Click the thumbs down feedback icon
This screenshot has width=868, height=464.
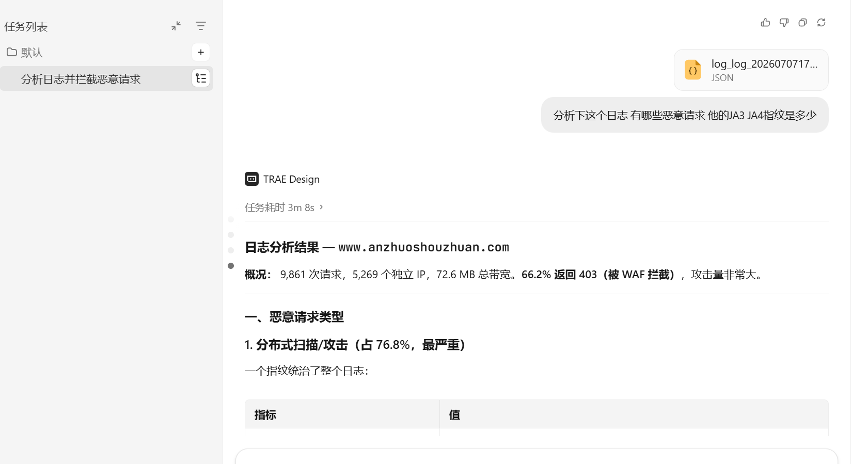(784, 22)
